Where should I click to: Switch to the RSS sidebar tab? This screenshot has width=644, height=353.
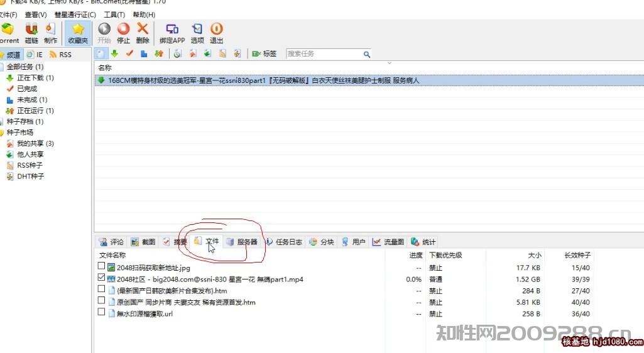tap(60, 55)
